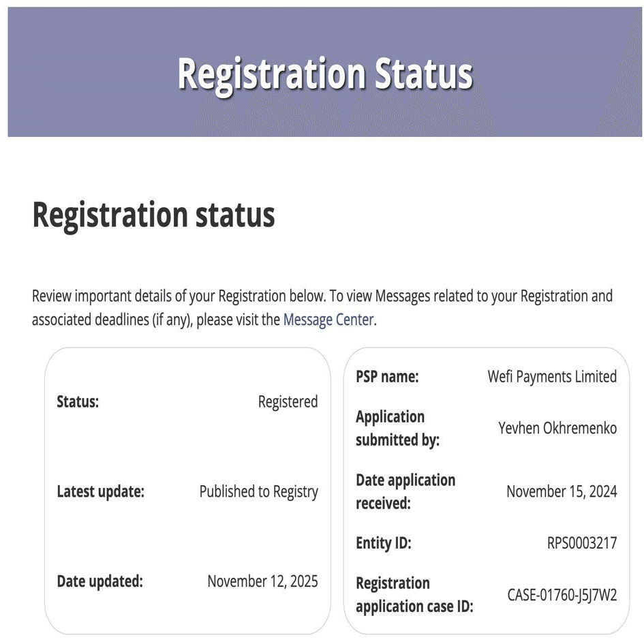The image size is (644, 644).
Task: Open the Message Center link
Action: coord(328,320)
